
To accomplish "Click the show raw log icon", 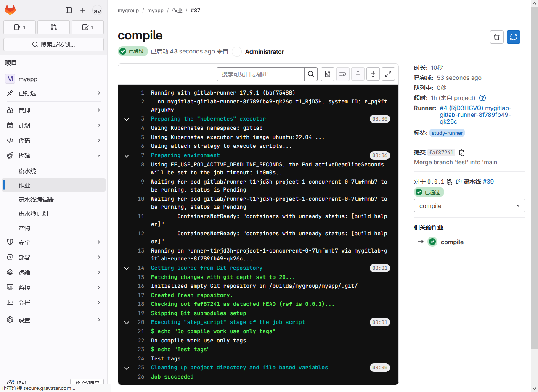I will tap(328, 74).
